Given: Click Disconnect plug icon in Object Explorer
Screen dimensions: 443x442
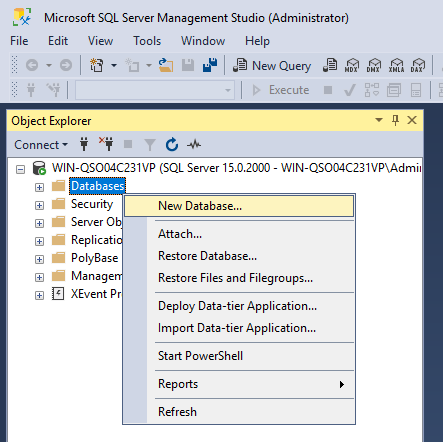Looking at the screenshot, I should click(106, 144).
